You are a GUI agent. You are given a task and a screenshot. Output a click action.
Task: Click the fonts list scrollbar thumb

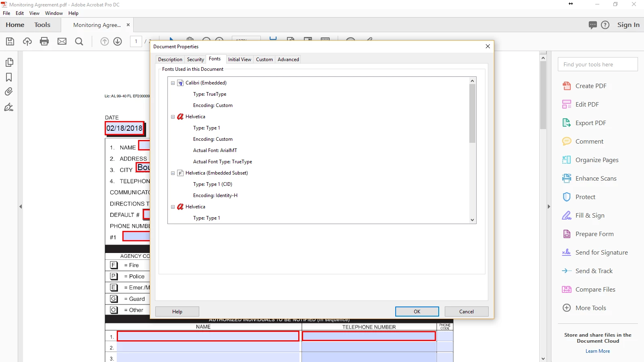(x=473, y=113)
